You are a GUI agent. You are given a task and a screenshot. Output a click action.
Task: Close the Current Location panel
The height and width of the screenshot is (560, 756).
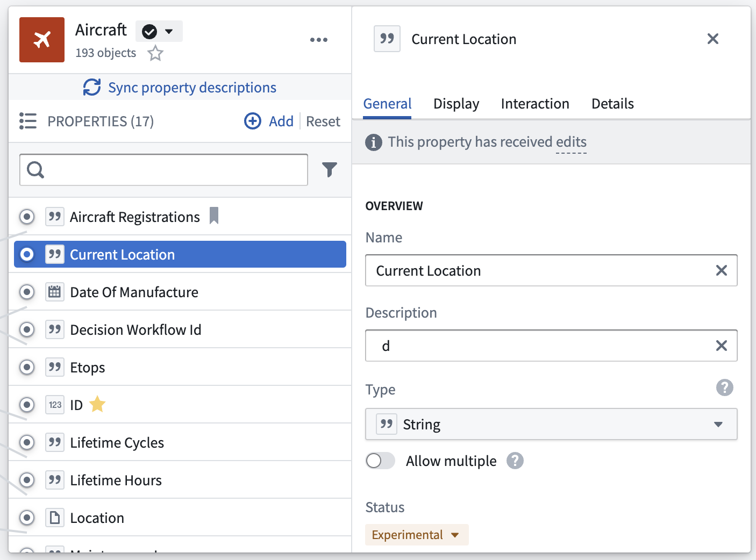tap(713, 39)
